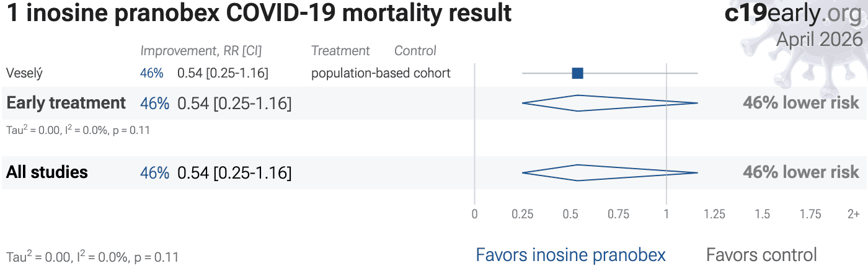
Task: Click the blue square marker for Veselý
Action: (x=577, y=73)
